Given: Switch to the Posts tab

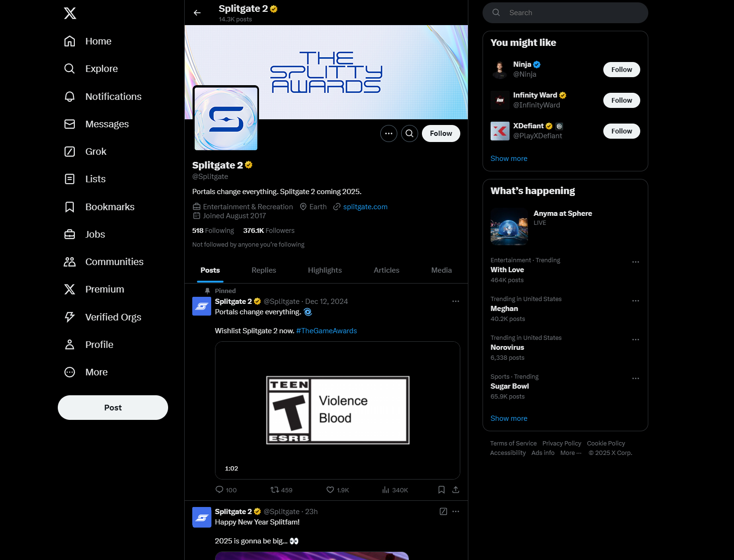Looking at the screenshot, I should pos(210,270).
